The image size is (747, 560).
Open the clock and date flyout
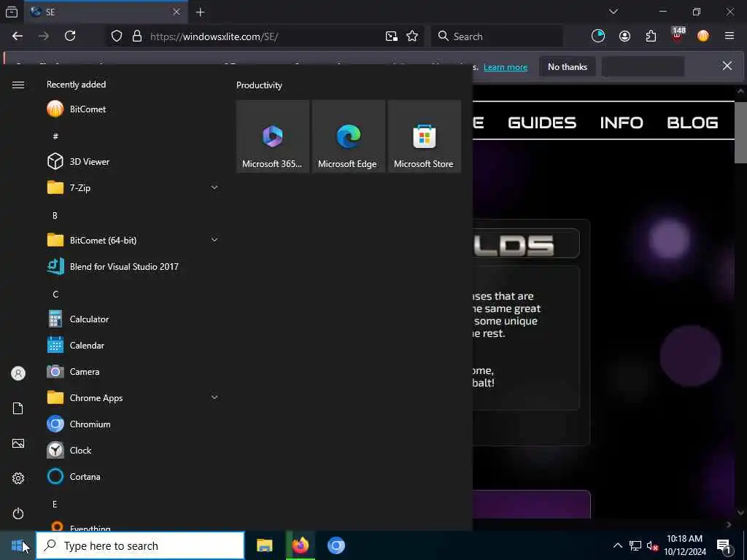tap(684, 545)
